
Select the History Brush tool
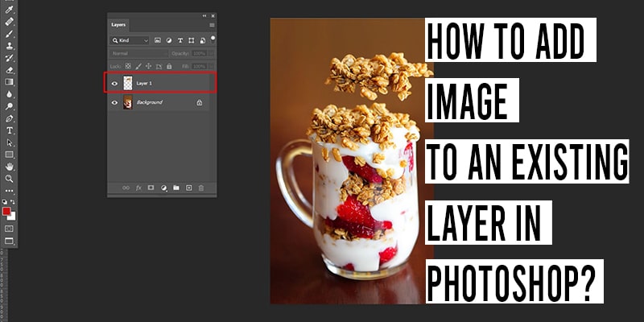[x=10, y=57]
